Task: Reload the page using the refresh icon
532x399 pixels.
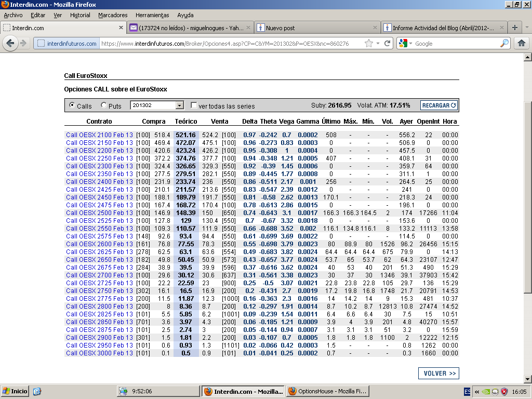Action: (x=387, y=44)
